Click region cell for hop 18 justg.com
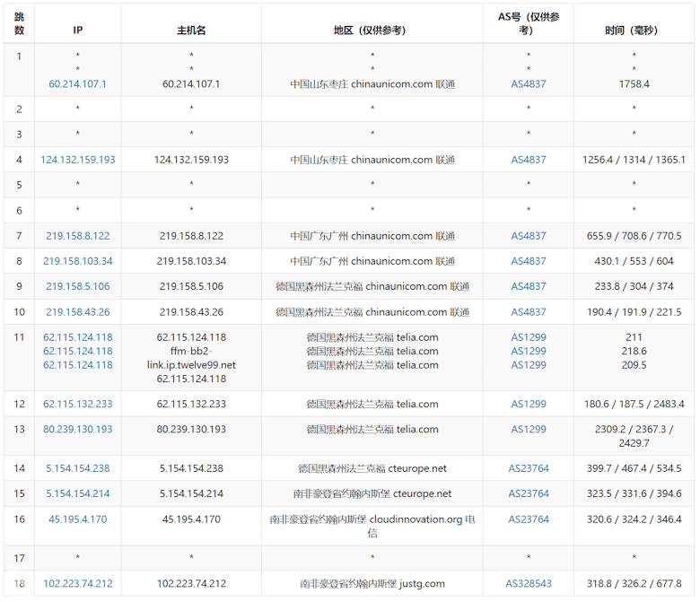Screen dimensions: 700x602 click(372, 584)
